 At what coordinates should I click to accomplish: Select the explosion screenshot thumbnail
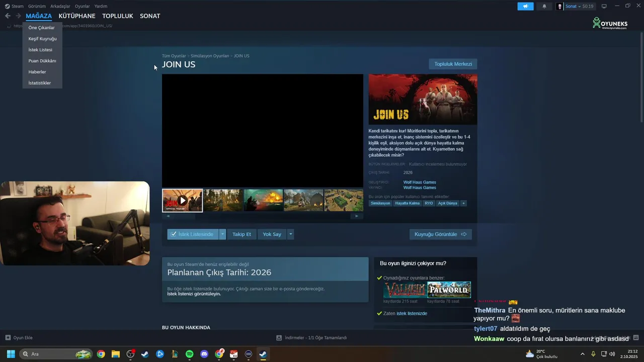pyautogui.click(x=263, y=201)
